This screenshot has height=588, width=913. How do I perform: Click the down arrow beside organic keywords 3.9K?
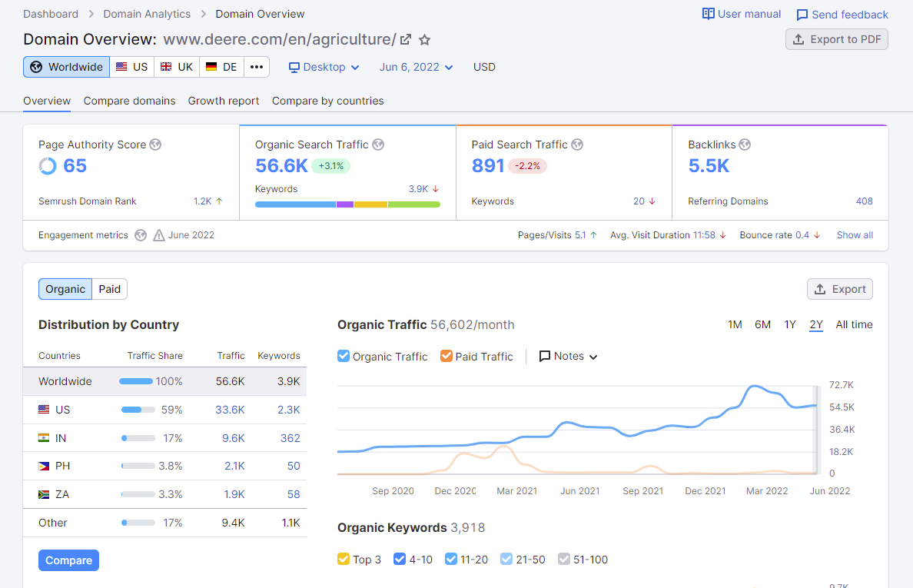point(436,189)
